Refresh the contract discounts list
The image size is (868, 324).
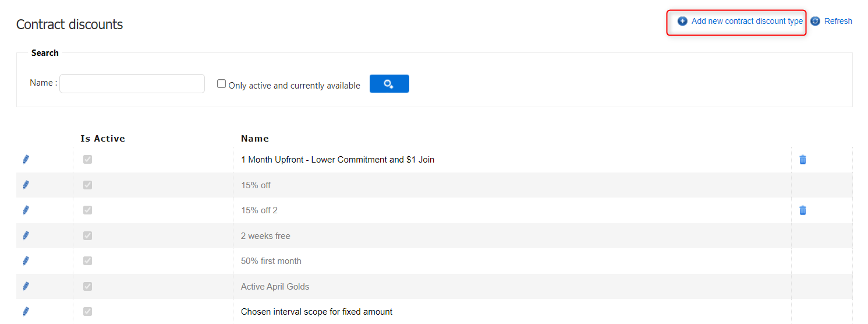(837, 22)
